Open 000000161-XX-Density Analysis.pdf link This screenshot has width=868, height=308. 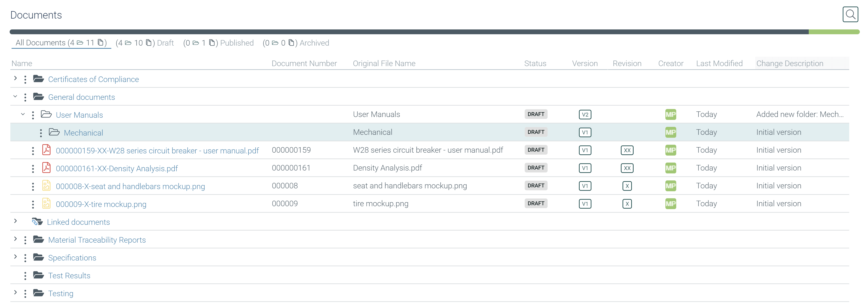click(117, 169)
